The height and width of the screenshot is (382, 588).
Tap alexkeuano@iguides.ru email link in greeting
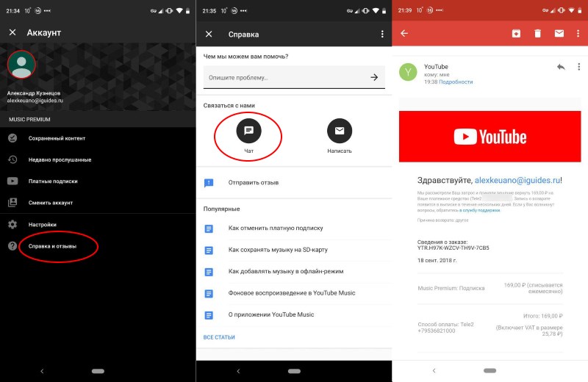pos(517,180)
